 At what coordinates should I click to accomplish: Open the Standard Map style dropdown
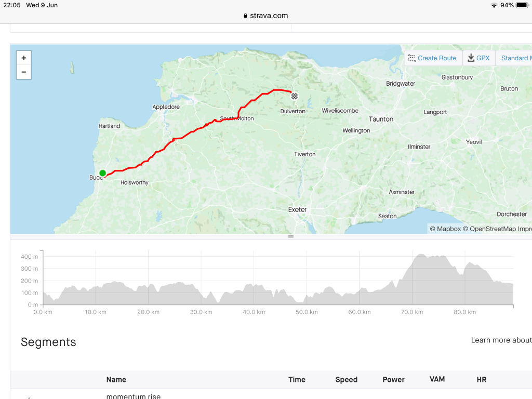515,58
